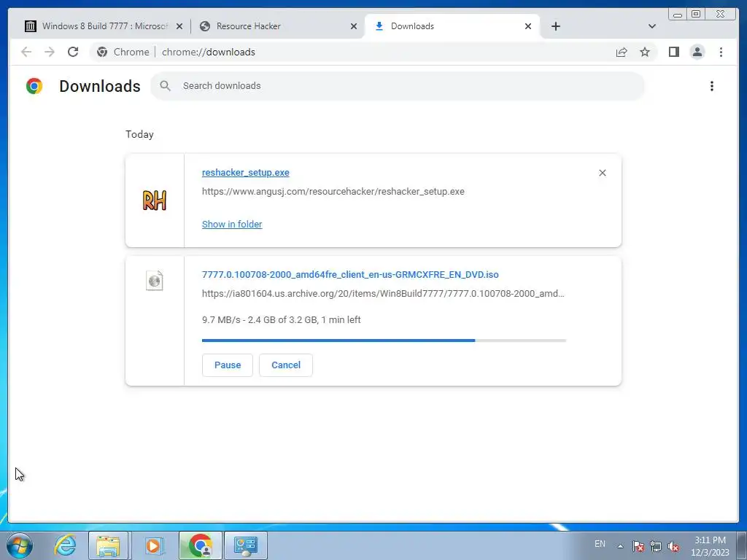Open the taskbar clock and date
The height and width of the screenshot is (560, 747).
point(710,546)
